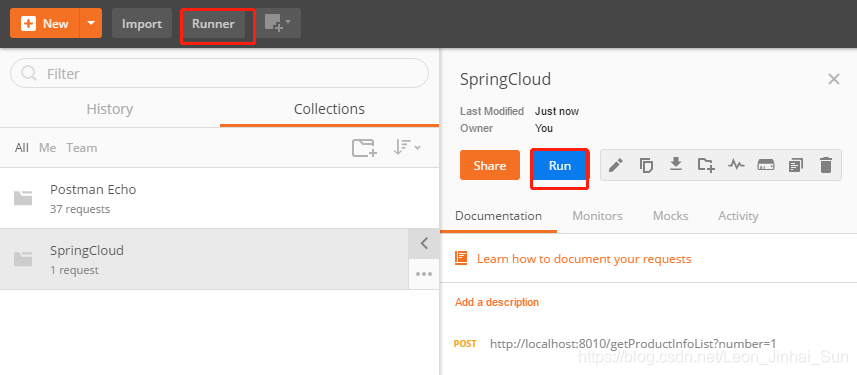Close the SpringCloud details panel
The image size is (857, 375).
pos(833,79)
